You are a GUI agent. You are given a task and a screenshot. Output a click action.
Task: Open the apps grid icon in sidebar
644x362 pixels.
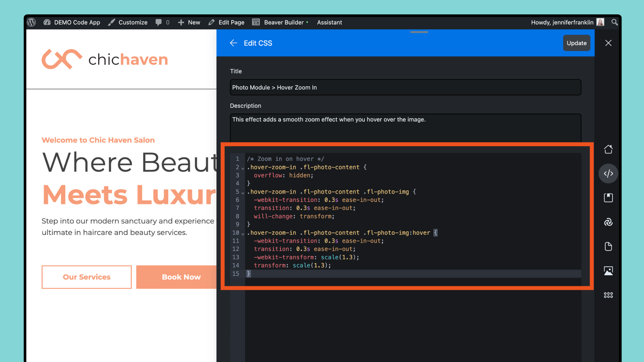point(608,295)
